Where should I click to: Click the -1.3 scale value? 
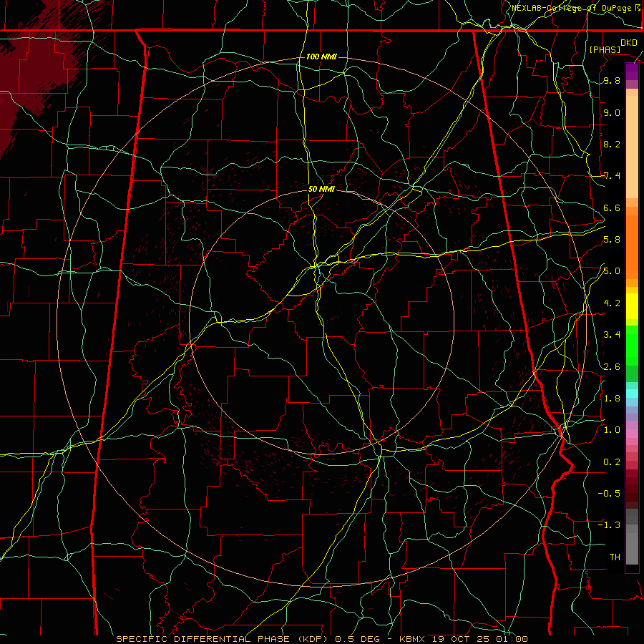(x=609, y=525)
